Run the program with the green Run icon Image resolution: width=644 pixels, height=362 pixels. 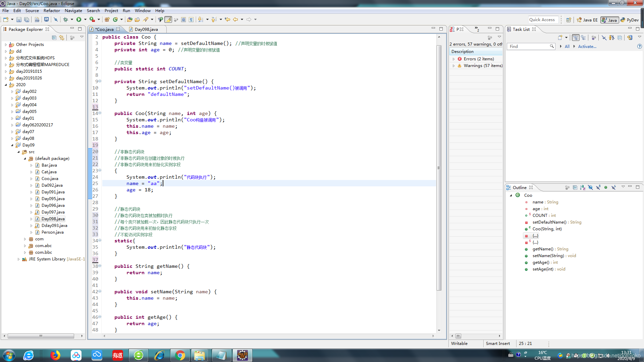[79, 19]
